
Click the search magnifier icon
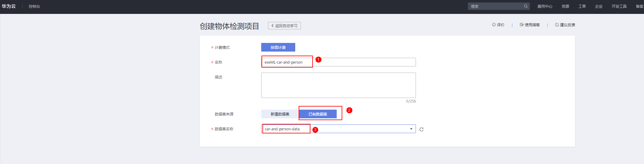coord(525,6)
